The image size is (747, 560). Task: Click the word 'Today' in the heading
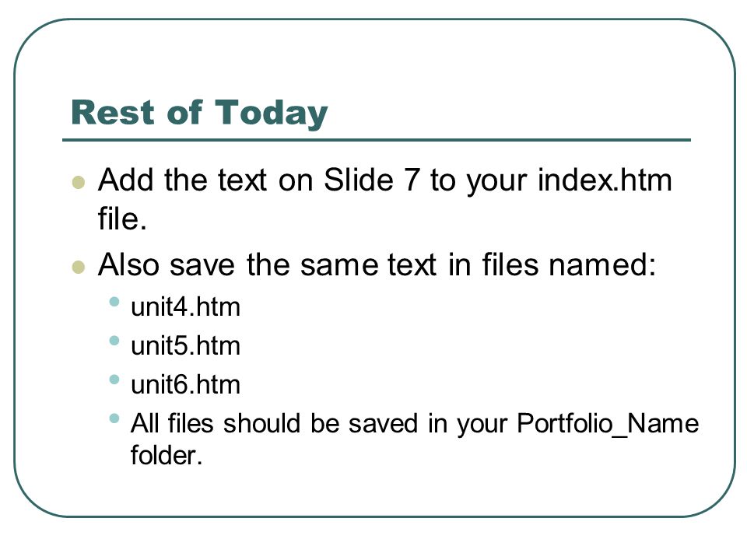coord(271,114)
